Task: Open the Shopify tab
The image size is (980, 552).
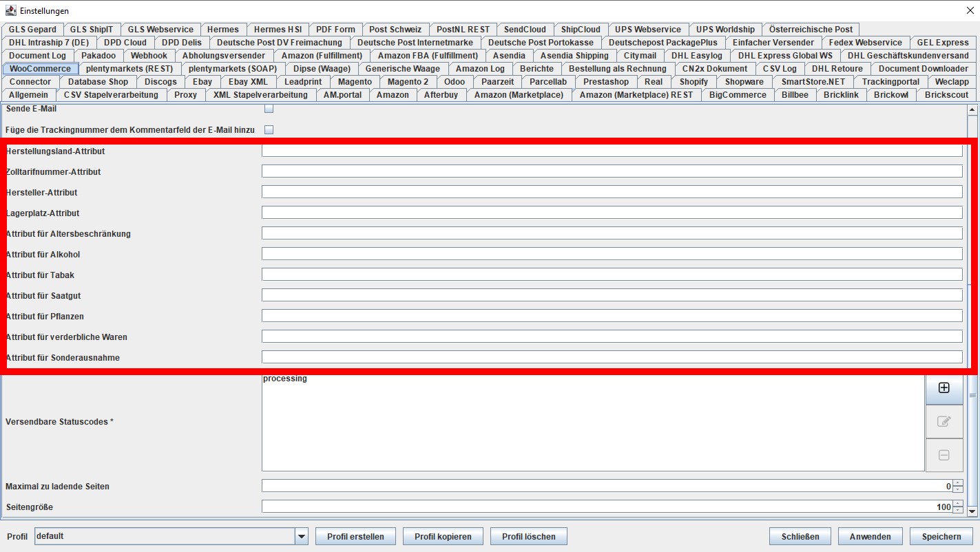Action: pyautogui.click(x=694, y=82)
